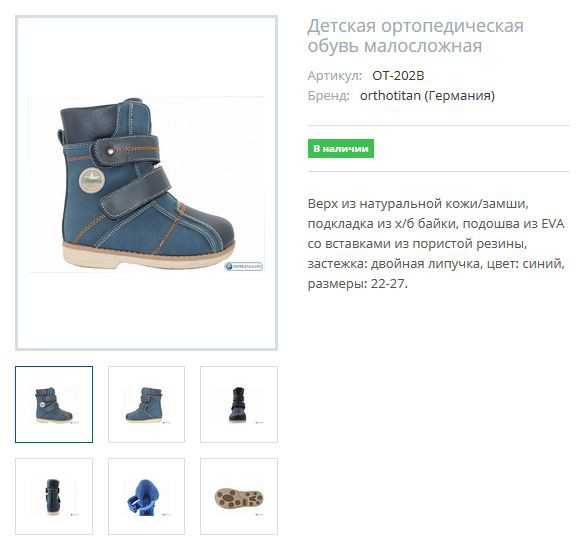Click the round emblem on the boot
The image size is (578, 545).
point(92,180)
